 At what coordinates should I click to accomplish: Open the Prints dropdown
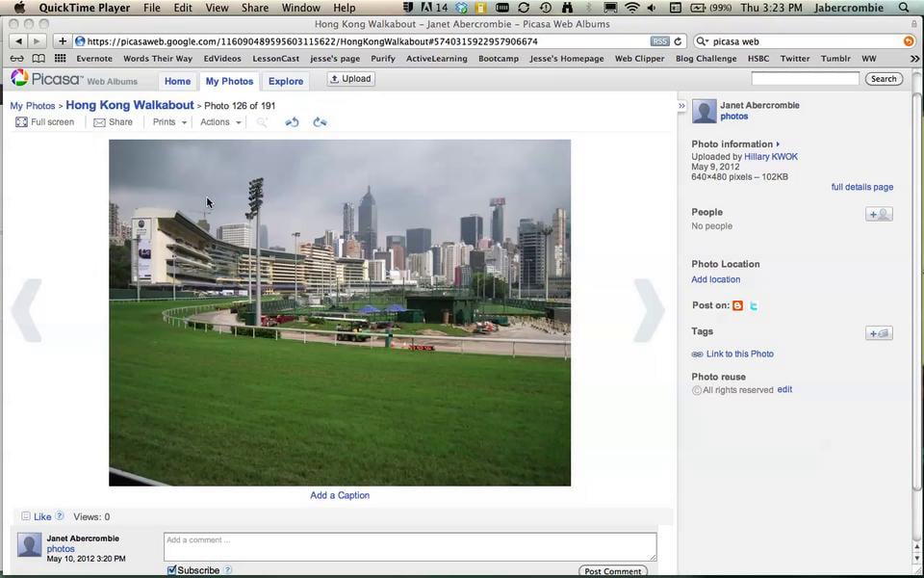point(169,122)
